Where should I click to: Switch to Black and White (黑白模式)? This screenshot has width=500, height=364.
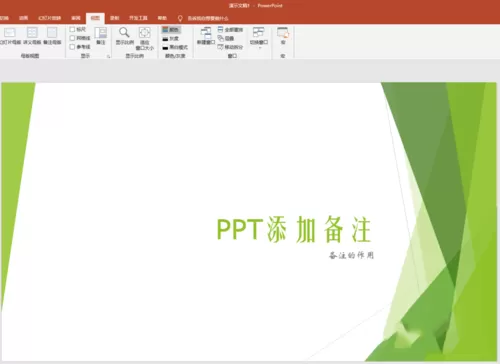[x=175, y=47]
